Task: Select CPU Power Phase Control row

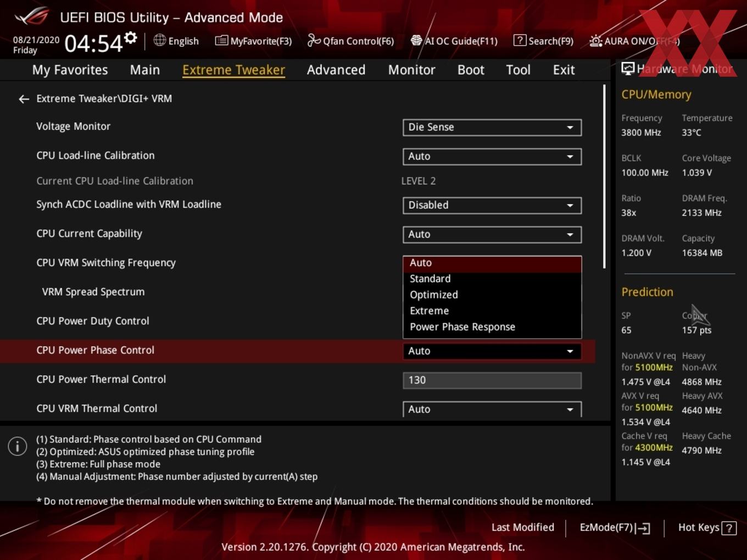Action: point(297,351)
